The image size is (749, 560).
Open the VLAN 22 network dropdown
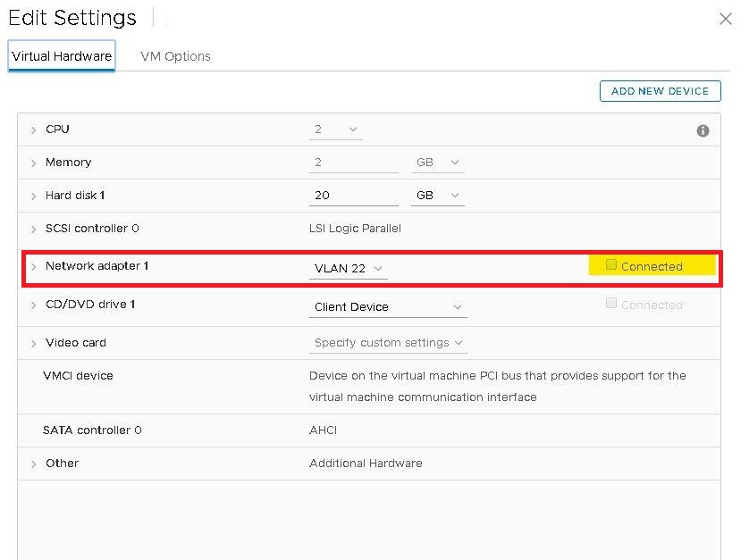[348, 268]
